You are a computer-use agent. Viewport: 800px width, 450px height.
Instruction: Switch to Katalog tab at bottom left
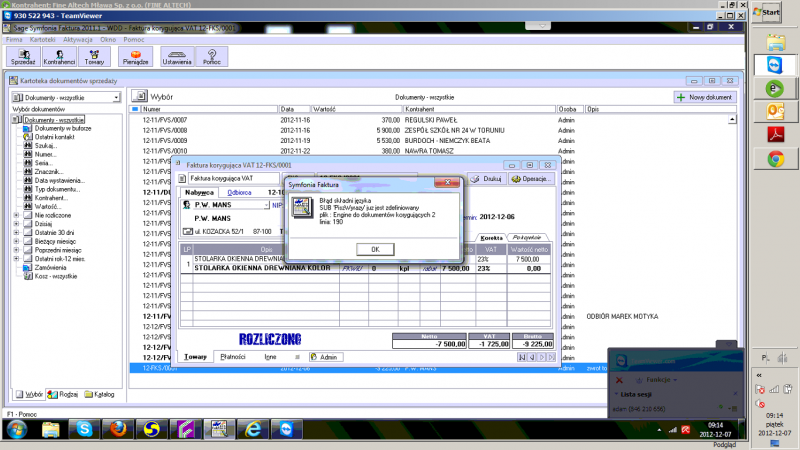click(x=99, y=394)
